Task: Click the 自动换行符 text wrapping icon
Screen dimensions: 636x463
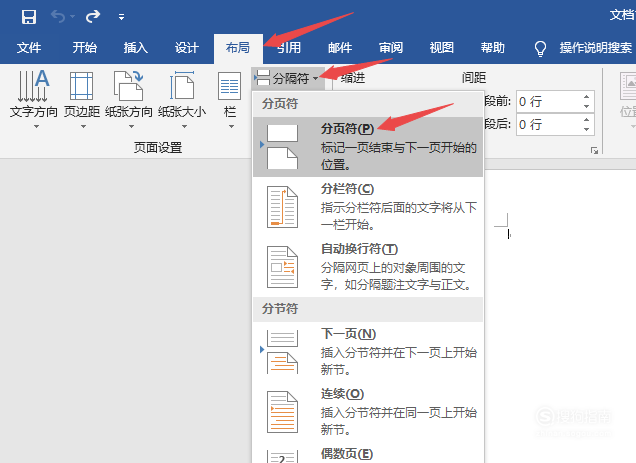Action: pyautogui.click(x=282, y=267)
